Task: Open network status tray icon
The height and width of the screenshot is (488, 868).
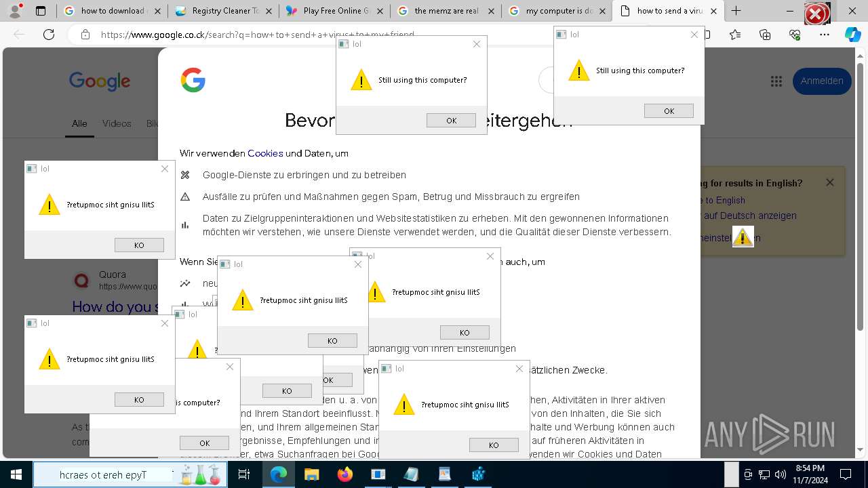Action: (764, 474)
